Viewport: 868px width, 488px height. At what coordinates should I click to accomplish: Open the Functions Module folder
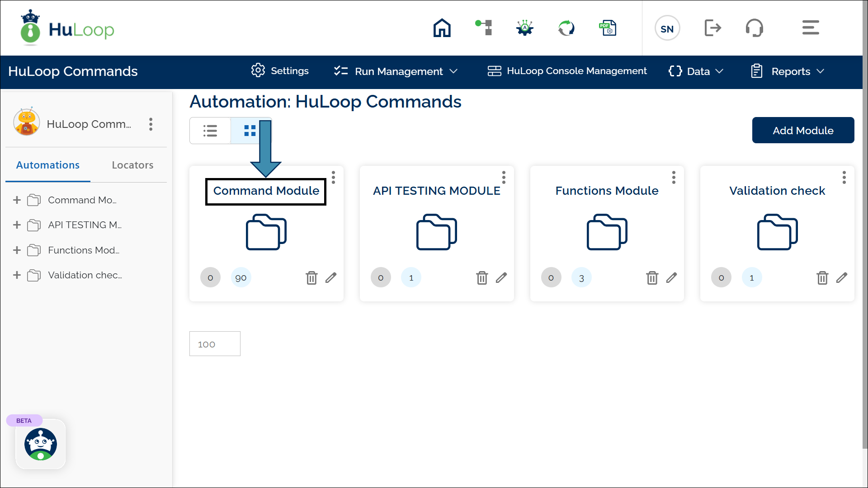click(607, 232)
